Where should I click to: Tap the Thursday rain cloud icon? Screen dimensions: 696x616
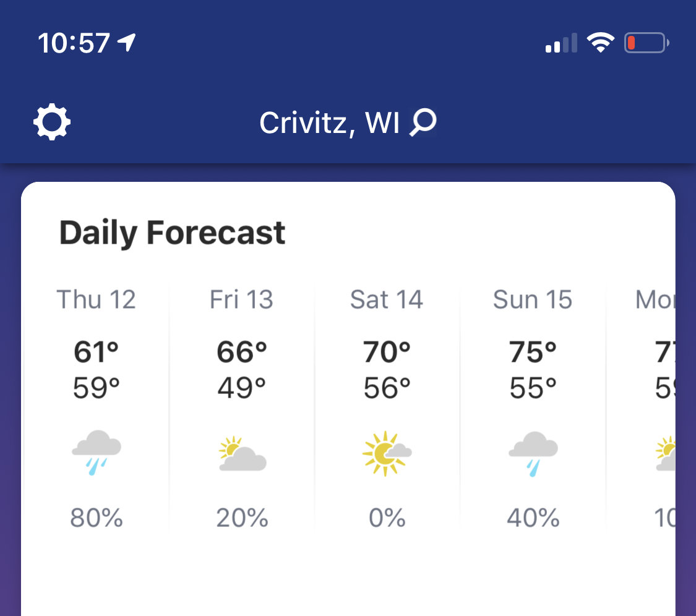pyautogui.click(x=97, y=452)
